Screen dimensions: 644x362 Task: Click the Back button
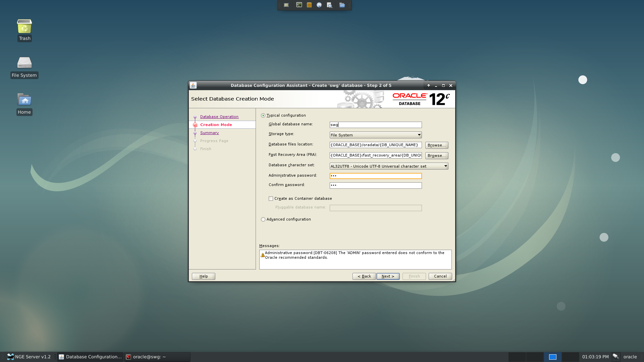click(x=364, y=276)
